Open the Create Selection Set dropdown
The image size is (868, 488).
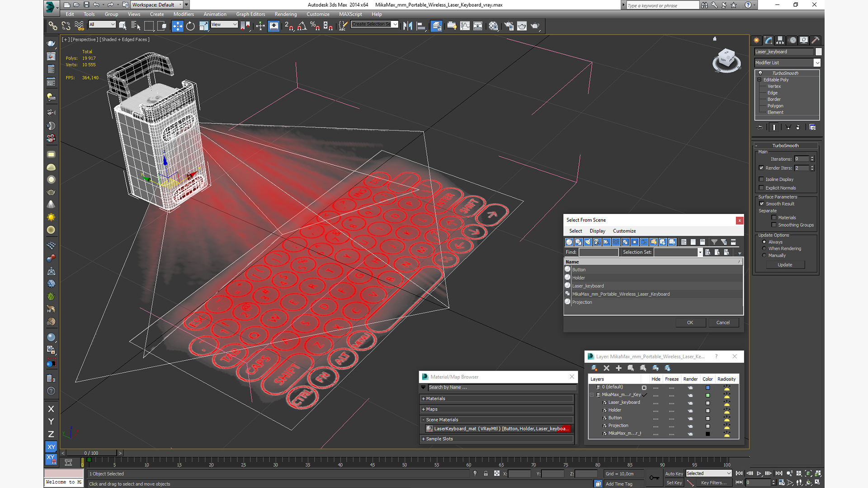pos(375,24)
